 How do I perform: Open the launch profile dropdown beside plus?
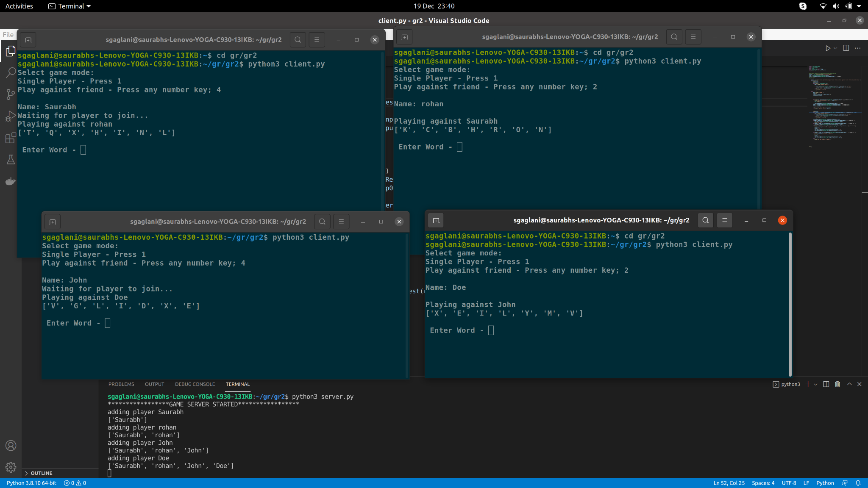pos(815,384)
